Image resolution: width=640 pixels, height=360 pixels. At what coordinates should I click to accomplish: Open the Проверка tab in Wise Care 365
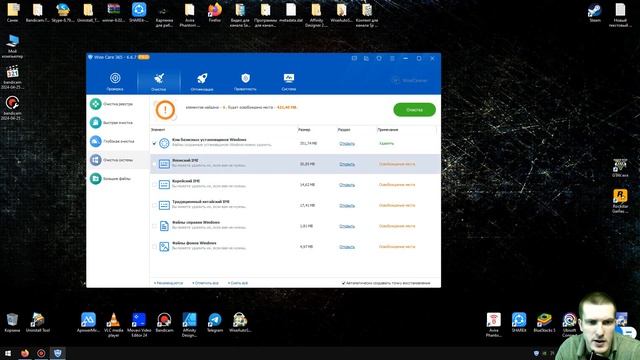pyautogui.click(x=115, y=81)
